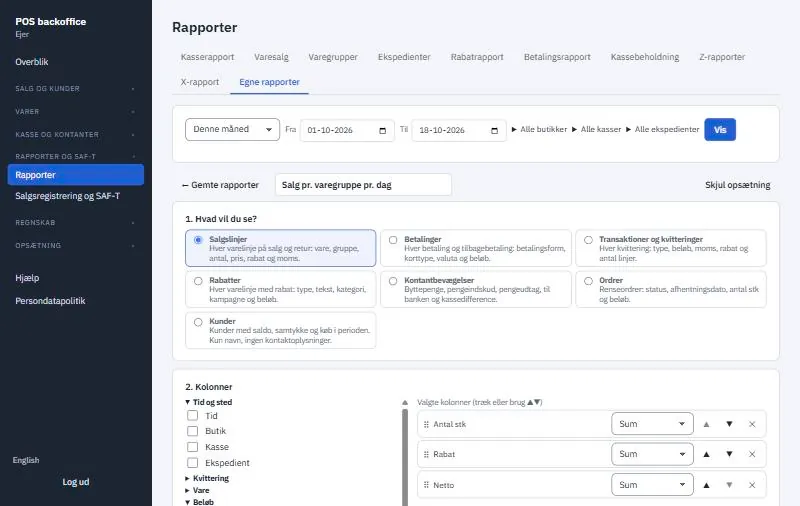Open the Persondatapolitik sidebar link
The height and width of the screenshot is (506, 800).
coord(50,301)
